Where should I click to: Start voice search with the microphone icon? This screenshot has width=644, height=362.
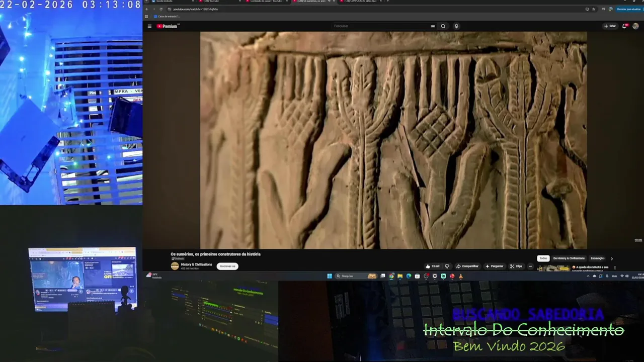pyautogui.click(x=456, y=26)
